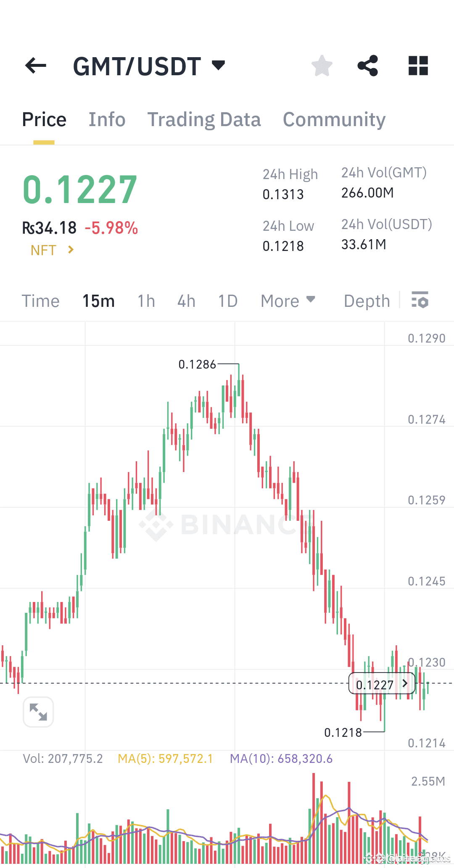The height and width of the screenshot is (868, 454).
Task: Switch to the 1h candle interval
Action: click(146, 301)
